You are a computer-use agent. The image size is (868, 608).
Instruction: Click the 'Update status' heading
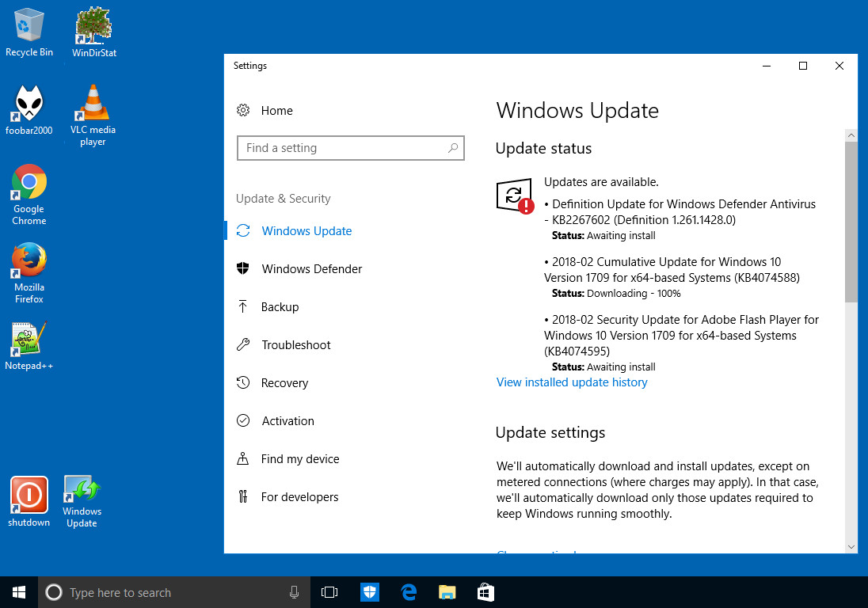(543, 148)
